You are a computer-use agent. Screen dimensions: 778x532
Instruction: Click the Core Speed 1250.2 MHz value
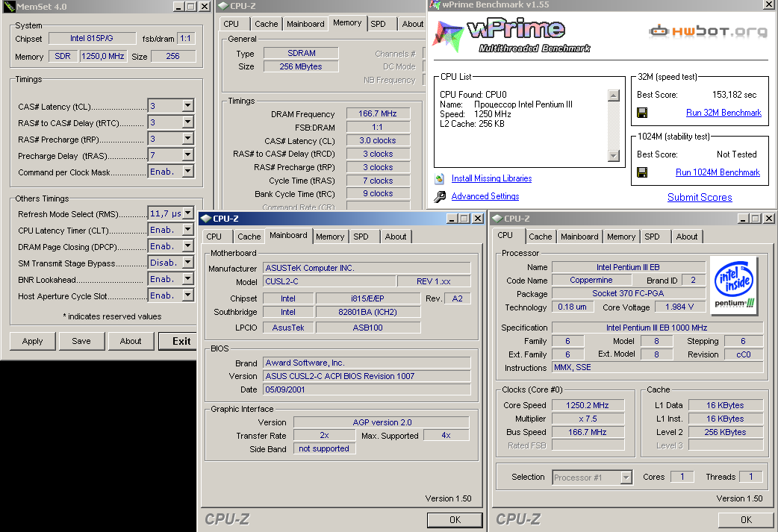(x=588, y=406)
